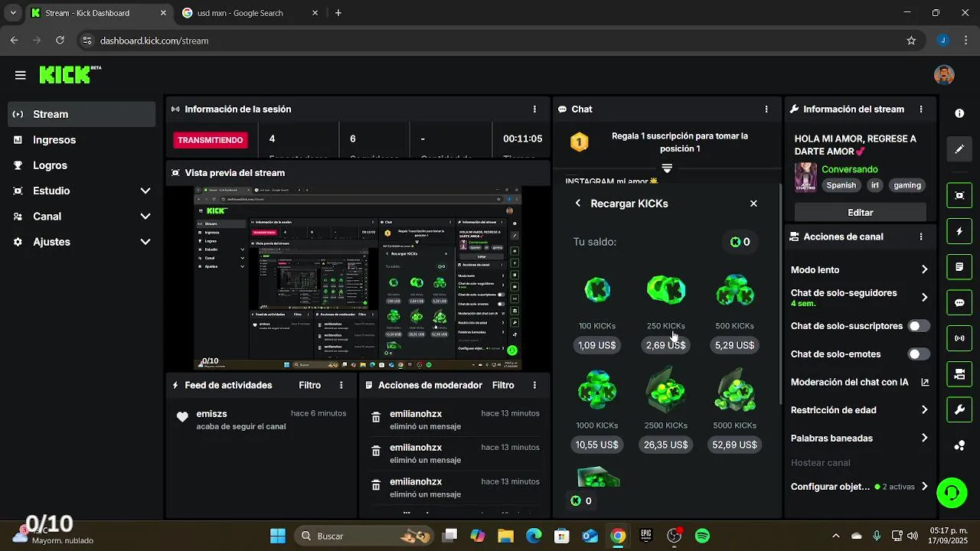Open the stream information options menu
The width and height of the screenshot is (980, 551).
pyautogui.click(x=921, y=109)
